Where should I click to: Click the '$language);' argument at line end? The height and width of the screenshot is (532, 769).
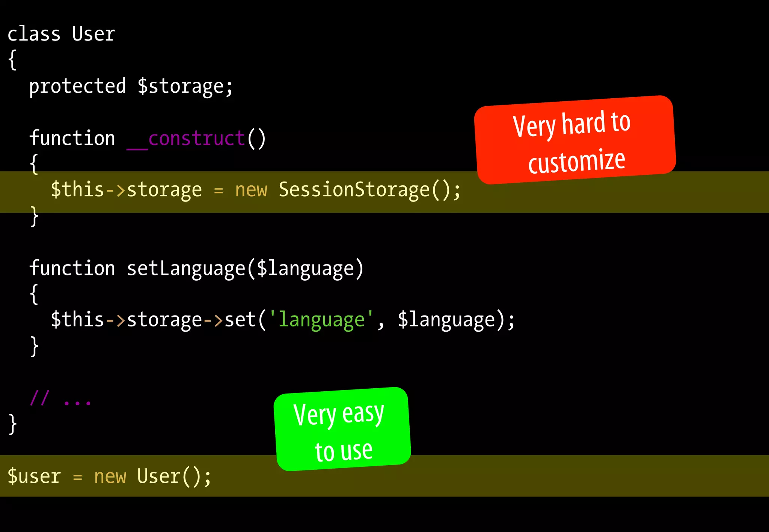tap(456, 320)
